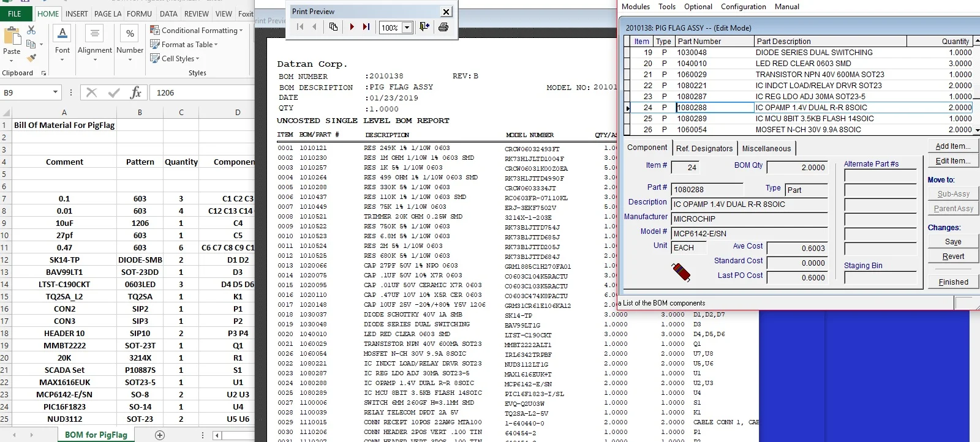The height and width of the screenshot is (442, 980).
Task: Click the Copy icon in Clipboard group
Action: tap(31, 44)
